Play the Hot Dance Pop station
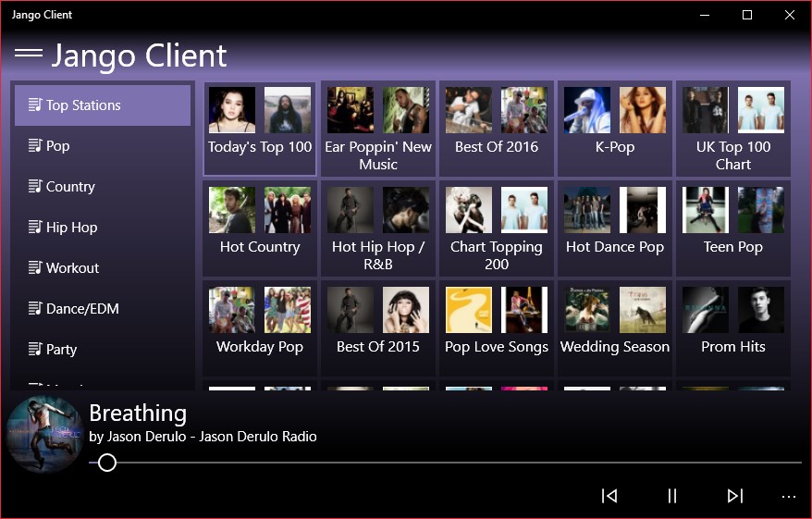The image size is (812, 519). click(615, 229)
